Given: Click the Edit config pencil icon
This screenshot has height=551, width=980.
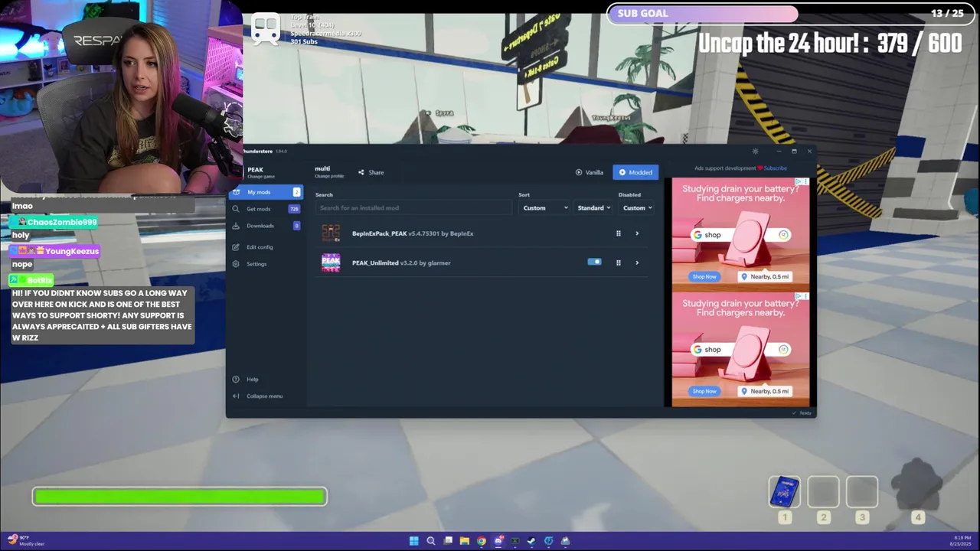Looking at the screenshot, I should (236, 247).
